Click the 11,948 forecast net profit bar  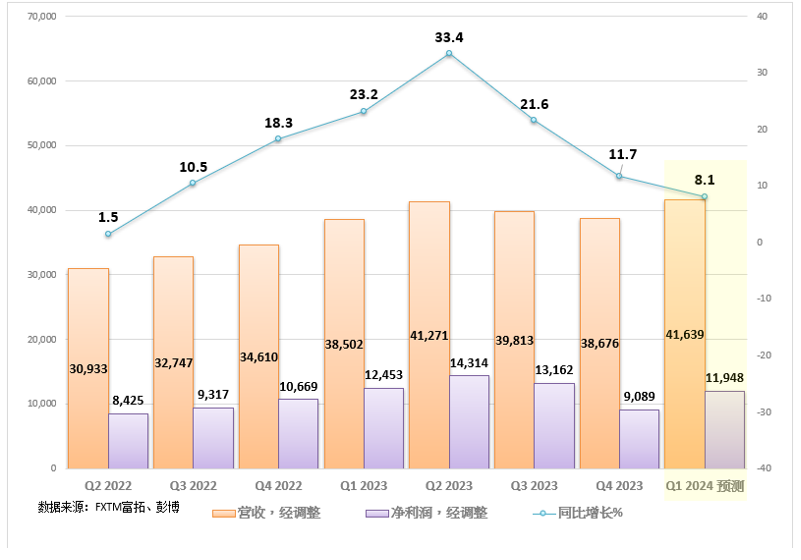pos(725,429)
